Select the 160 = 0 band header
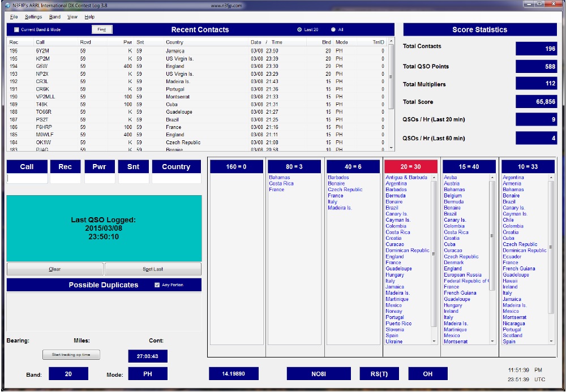Viewport: 566px width, 392px height. [x=237, y=167]
